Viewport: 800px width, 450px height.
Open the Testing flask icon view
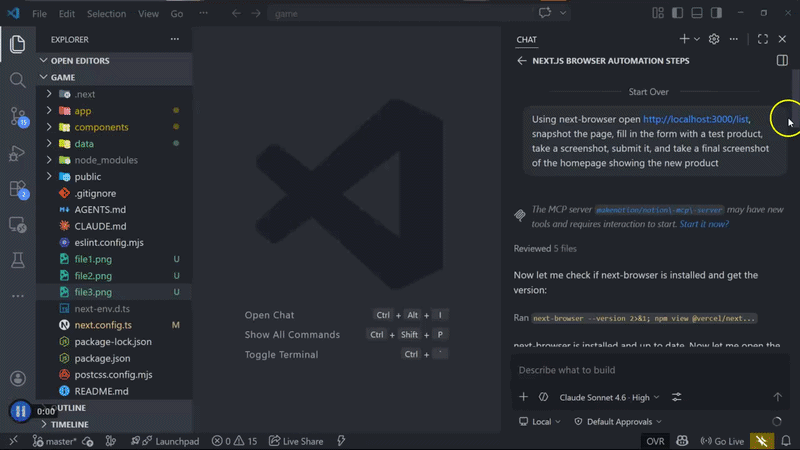click(17, 261)
